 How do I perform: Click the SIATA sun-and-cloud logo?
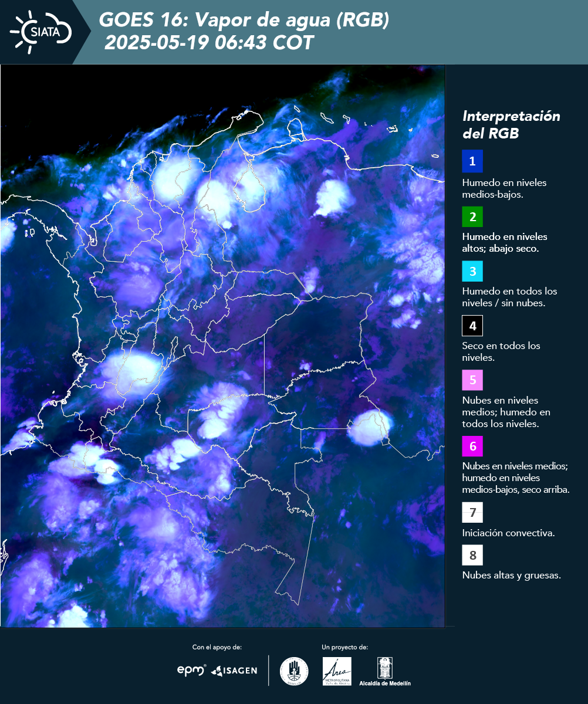41,32
